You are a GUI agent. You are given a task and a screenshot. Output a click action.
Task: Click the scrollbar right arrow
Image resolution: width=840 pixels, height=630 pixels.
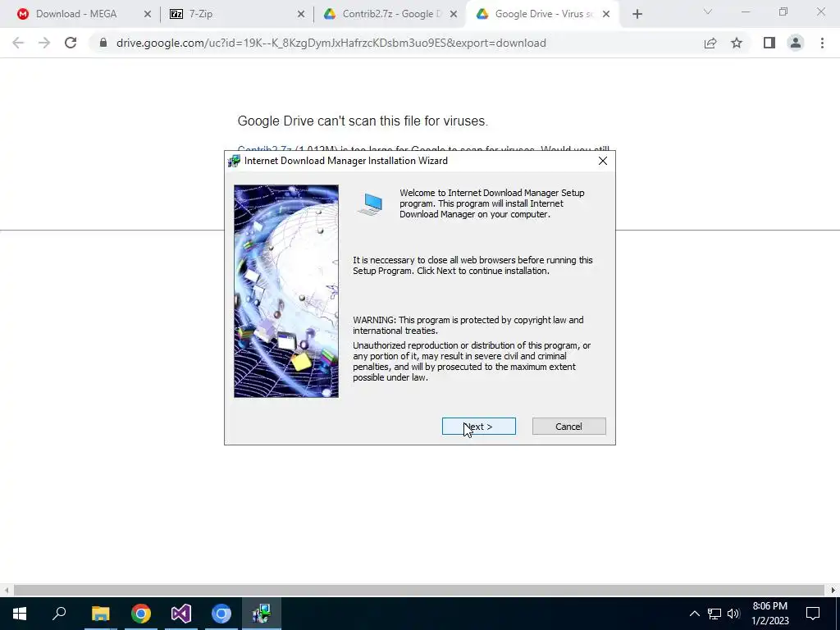click(x=833, y=590)
